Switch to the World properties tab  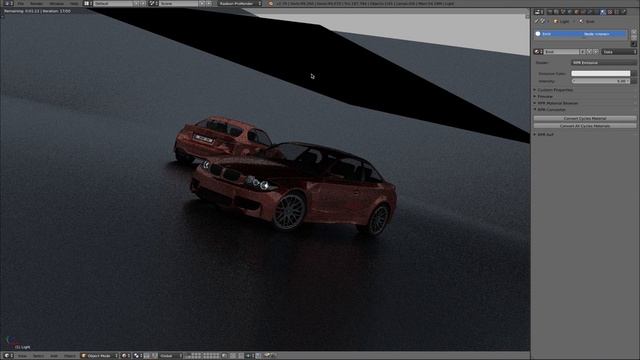(x=570, y=12)
